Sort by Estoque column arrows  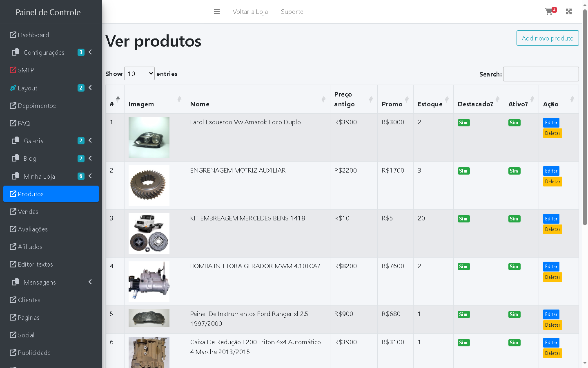point(447,99)
